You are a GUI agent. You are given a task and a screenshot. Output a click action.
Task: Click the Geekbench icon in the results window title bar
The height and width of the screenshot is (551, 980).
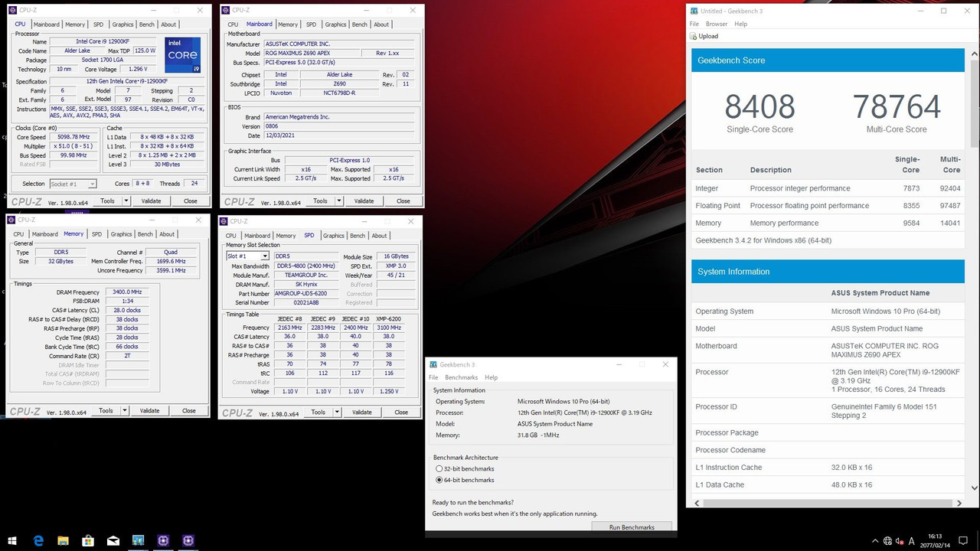694,11
